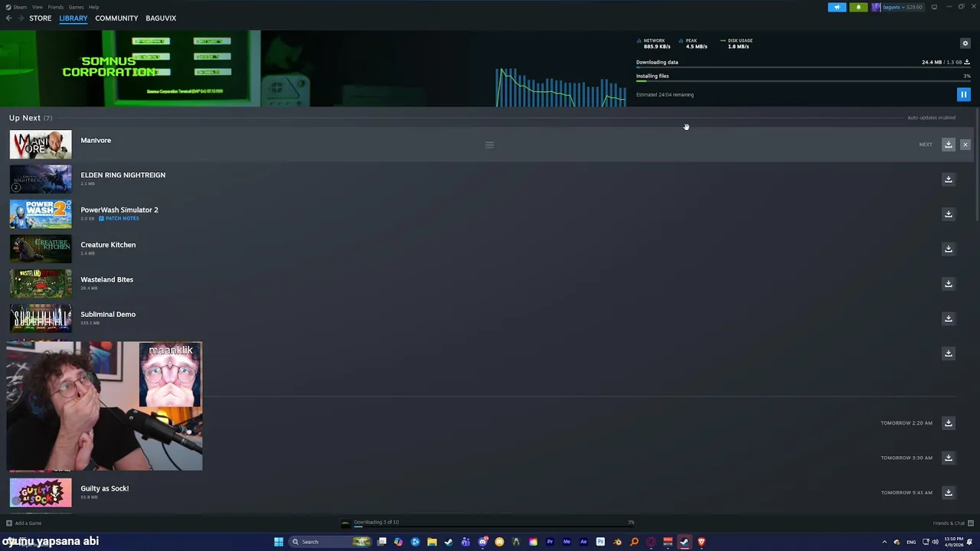Image resolution: width=980 pixels, height=551 pixels.
Task: Open Steam announcements megaphone button
Action: click(837, 7)
